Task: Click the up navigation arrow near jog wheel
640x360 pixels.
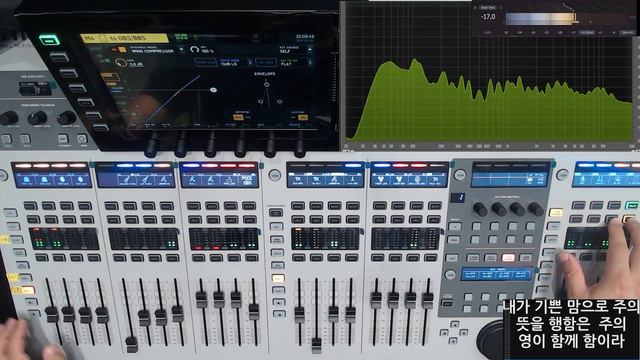Action: coord(454,324)
